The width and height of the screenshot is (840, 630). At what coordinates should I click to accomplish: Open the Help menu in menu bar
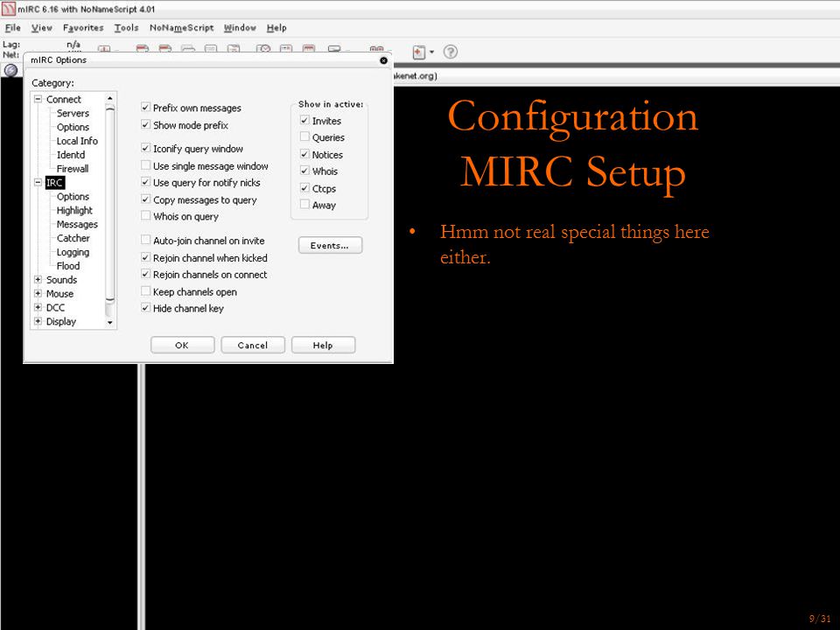pyautogui.click(x=276, y=28)
